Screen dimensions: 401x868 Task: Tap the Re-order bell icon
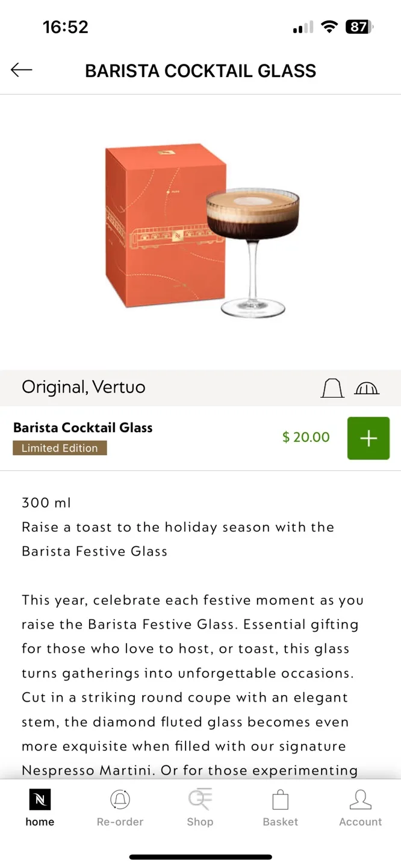(x=120, y=798)
